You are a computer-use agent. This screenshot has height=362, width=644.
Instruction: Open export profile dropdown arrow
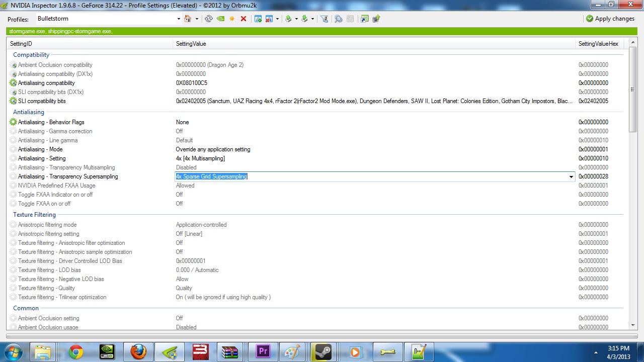pos(296,19)
